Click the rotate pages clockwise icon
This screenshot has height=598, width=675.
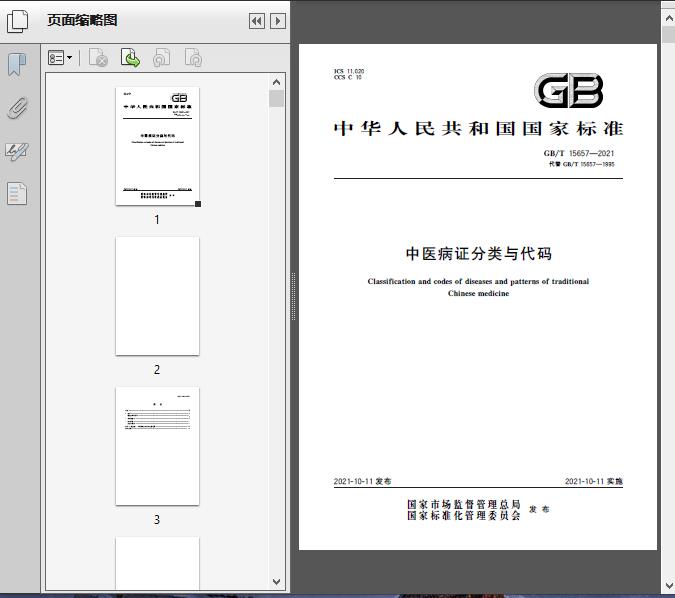coord(193,58)
